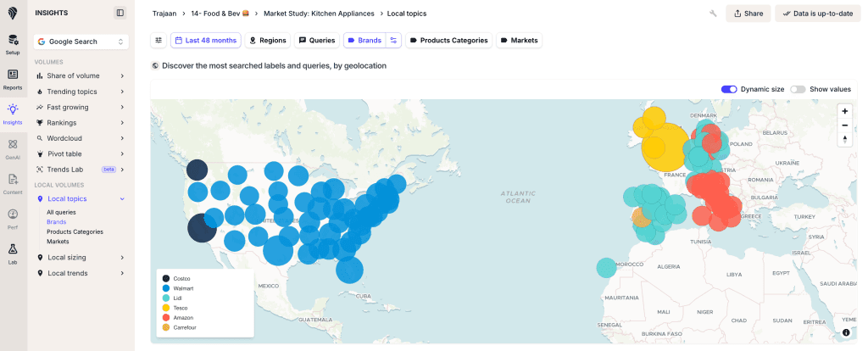868x351 pixels.
Task: Click the Data is up-to-date button
Action: coord(818,14)
